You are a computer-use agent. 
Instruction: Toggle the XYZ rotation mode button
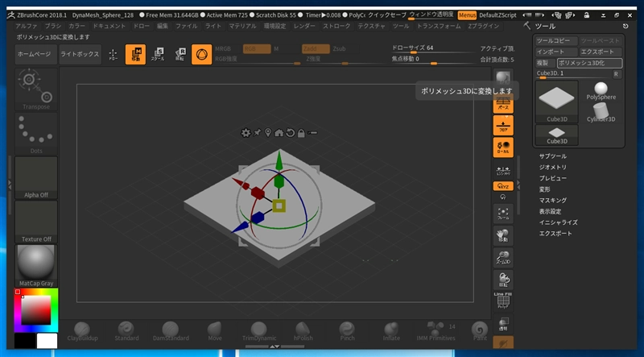coord(503,186)
